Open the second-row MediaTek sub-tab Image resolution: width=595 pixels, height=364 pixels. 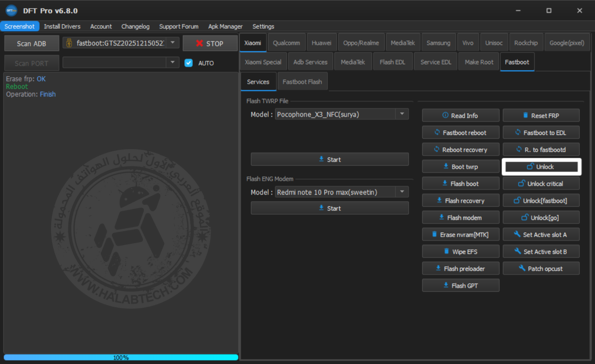(353, 62)
